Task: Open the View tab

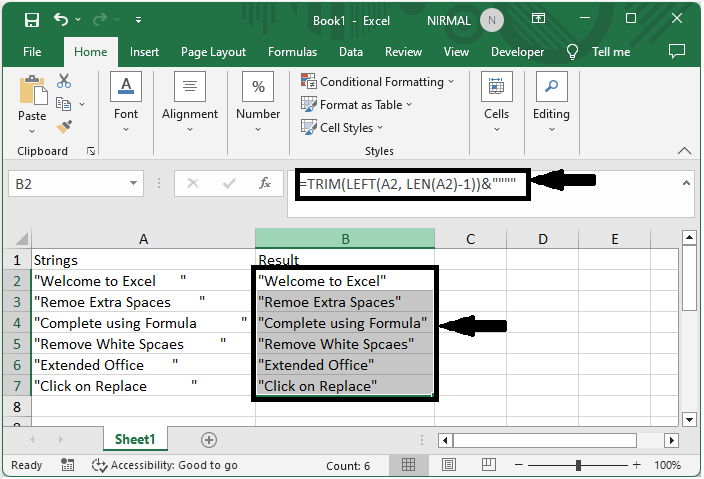Action: click(456, 52)
